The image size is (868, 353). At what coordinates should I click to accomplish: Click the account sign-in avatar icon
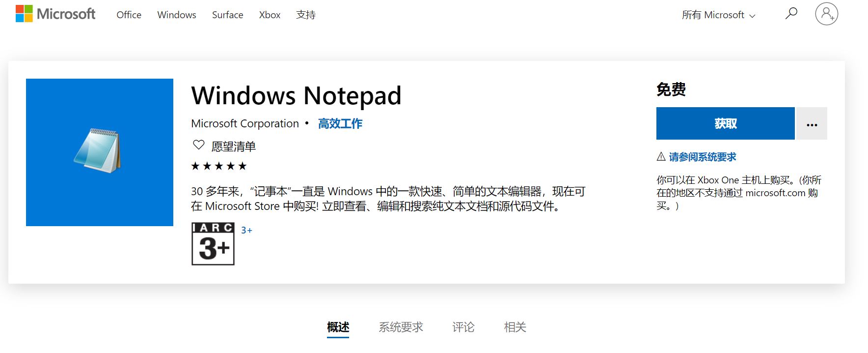[x=827, y=14]
